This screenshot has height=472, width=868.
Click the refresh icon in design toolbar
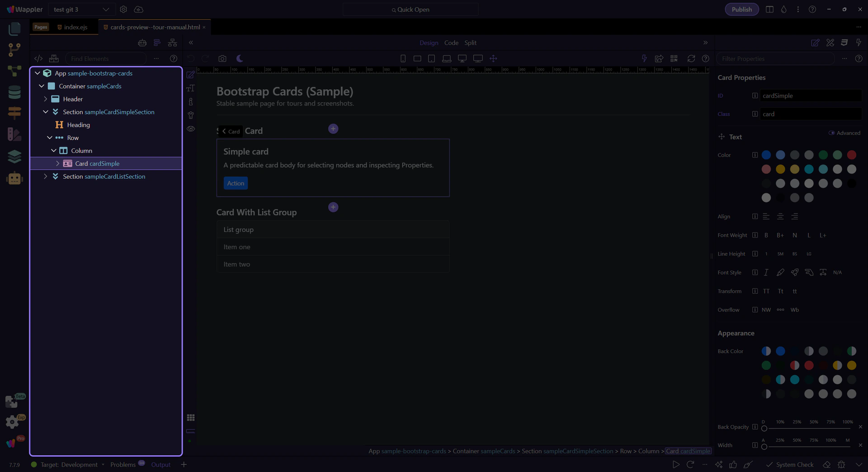pyautogui.click(x=691, y=58)
